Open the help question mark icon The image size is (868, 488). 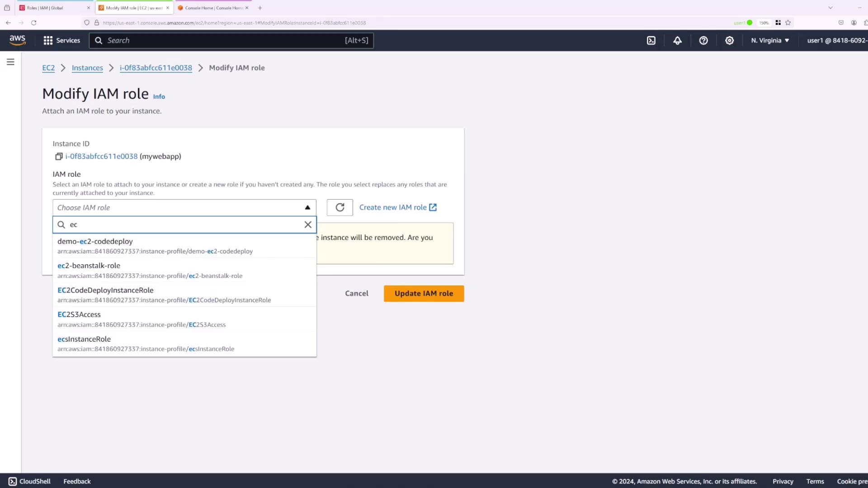(x=703, y=40)
